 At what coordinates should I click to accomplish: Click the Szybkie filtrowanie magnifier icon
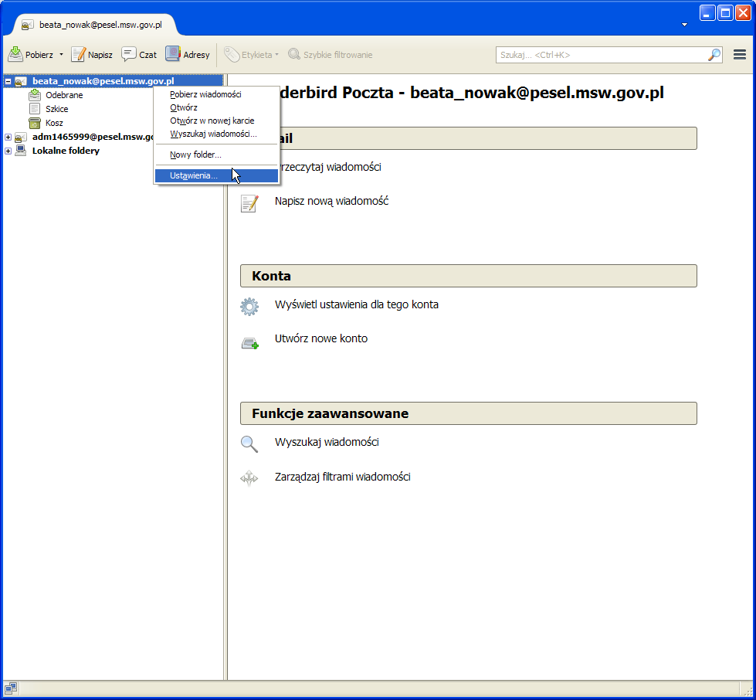tap(294, 54)
